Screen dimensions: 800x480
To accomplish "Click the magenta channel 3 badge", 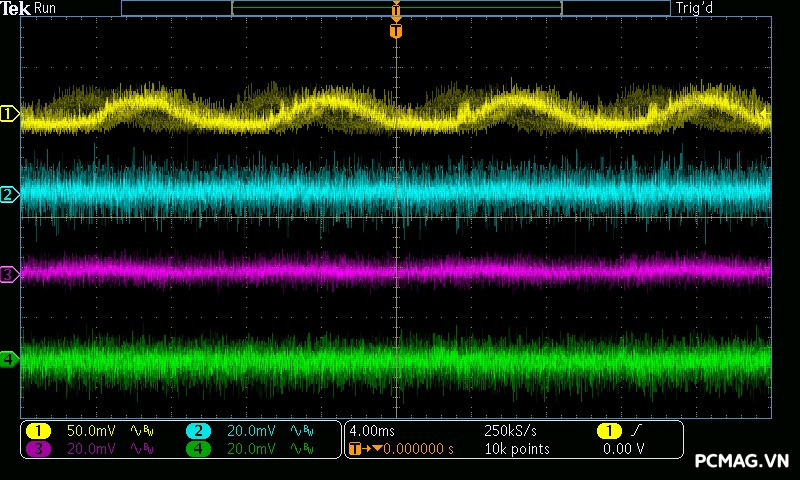I will 38,450.
